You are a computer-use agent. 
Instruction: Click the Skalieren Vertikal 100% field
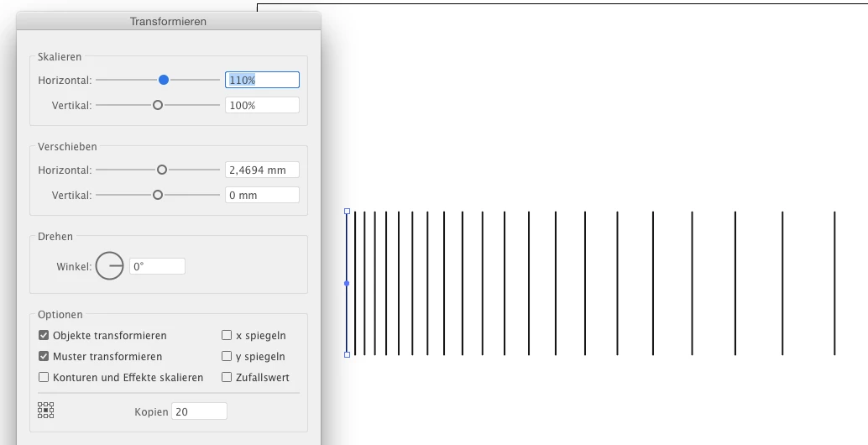263,105
